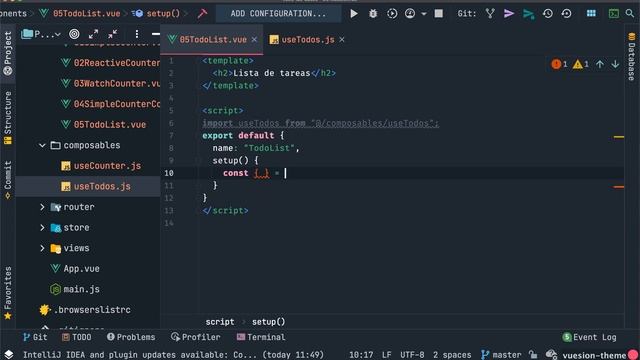Hide the Project tool window
Image resolution: width=640 pixels, height=360 pixels.
point(156,34)
